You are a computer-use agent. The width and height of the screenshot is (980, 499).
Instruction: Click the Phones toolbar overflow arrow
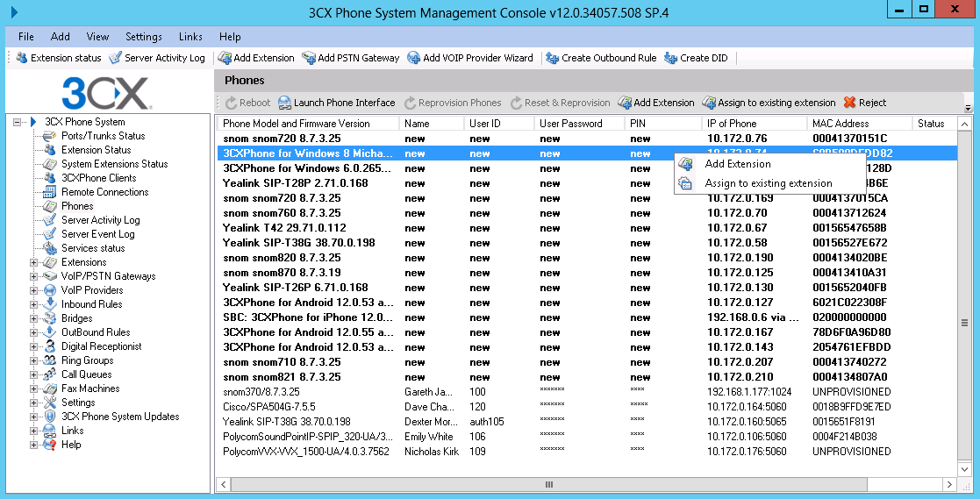point(968,107)
